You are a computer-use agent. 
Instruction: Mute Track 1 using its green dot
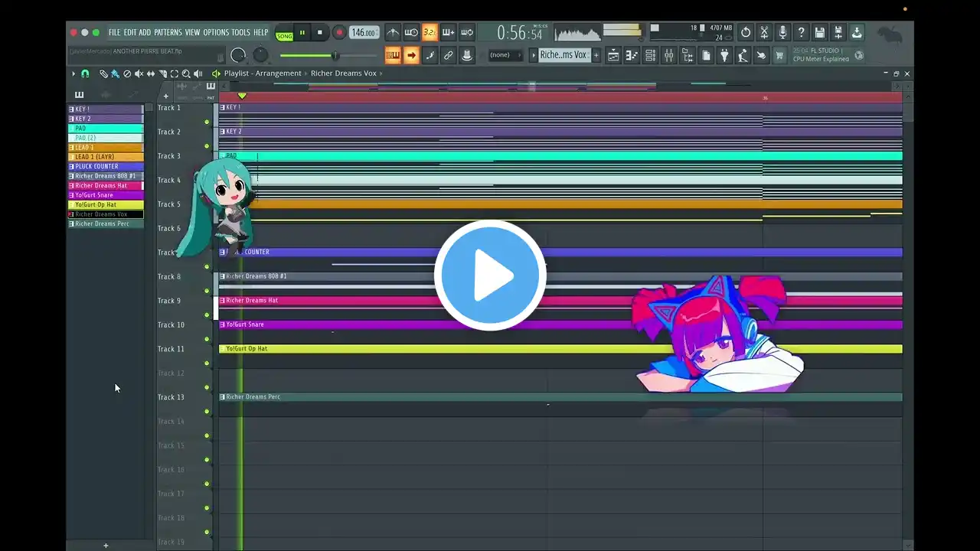(x=207, y=122)
